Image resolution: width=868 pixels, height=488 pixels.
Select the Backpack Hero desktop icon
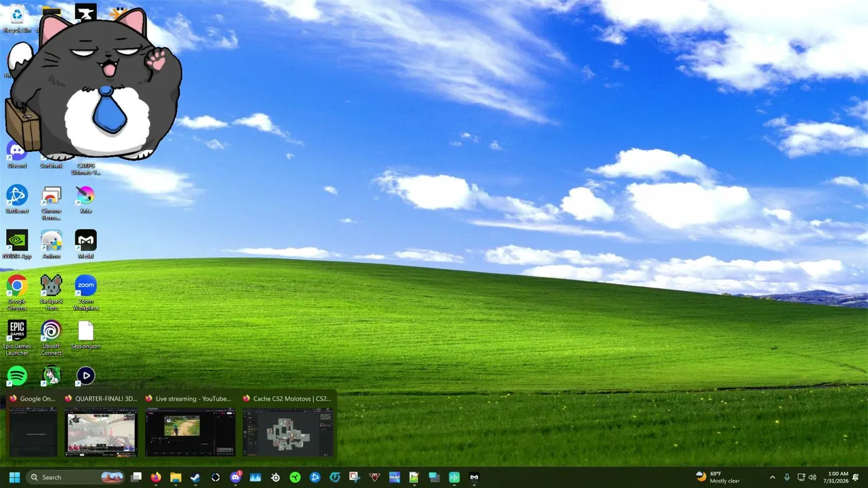coord(52,293)
